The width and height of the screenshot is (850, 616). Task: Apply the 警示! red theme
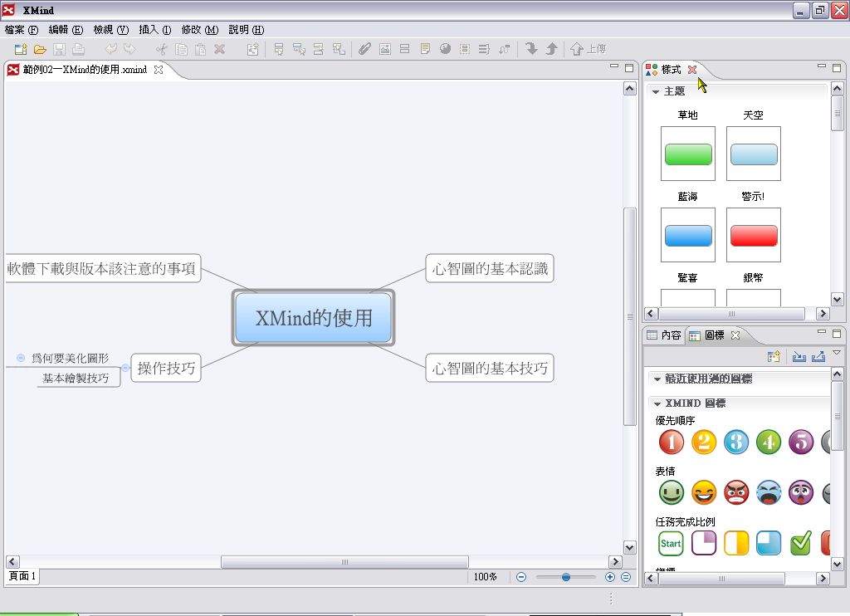point(754,235)
